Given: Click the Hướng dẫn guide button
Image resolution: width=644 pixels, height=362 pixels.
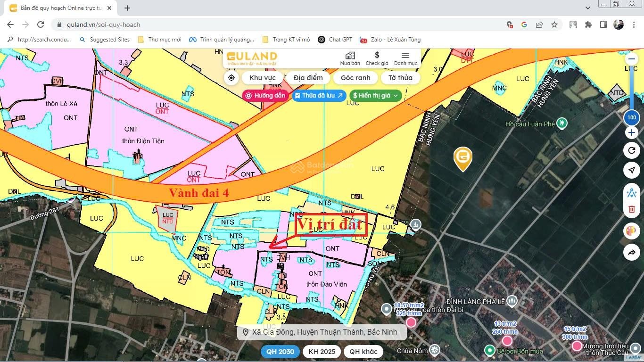Looking at the screenshot, I should click(x=265, y=96).
